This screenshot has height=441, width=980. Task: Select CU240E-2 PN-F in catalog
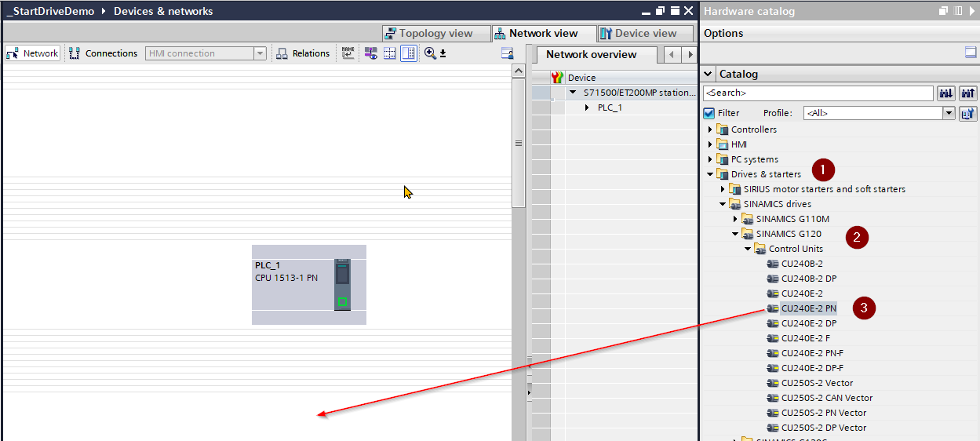(813, 353)
